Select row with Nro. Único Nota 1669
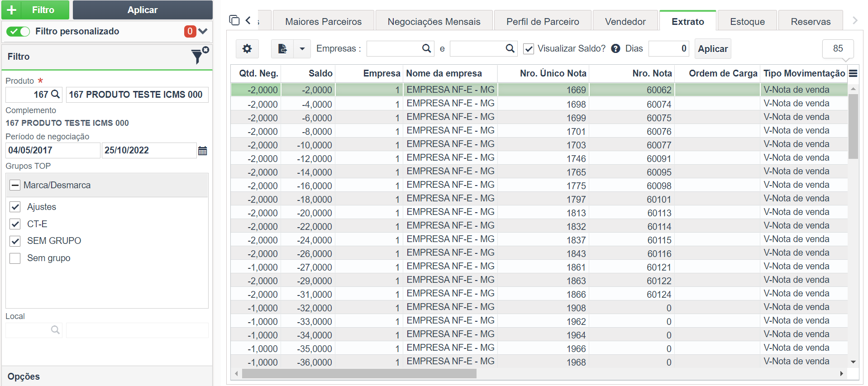Screen dimensions: 868x386 pyautogui.click(x=539, y=90)
